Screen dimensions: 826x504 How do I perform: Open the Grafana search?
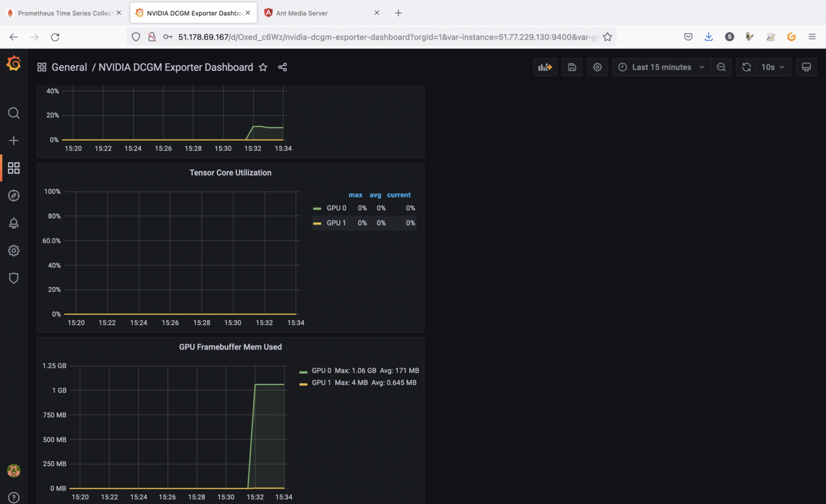point(14,113)
